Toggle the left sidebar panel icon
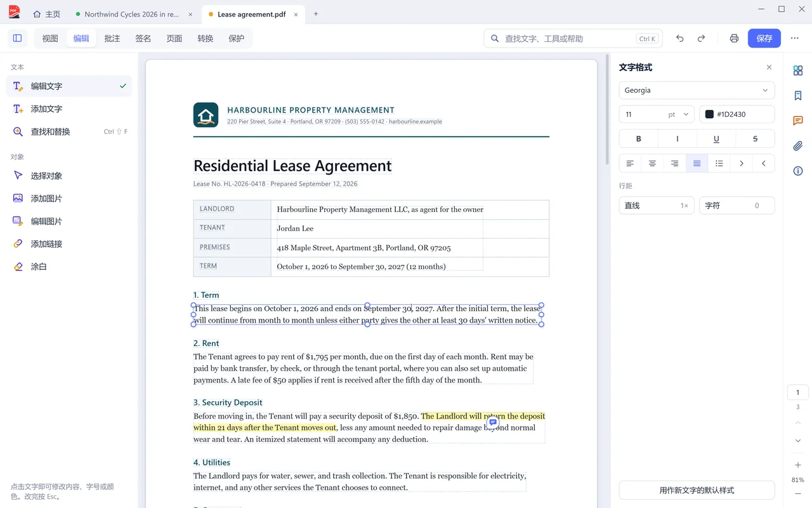This screenshot has width=812, height=508. (17, 38)
